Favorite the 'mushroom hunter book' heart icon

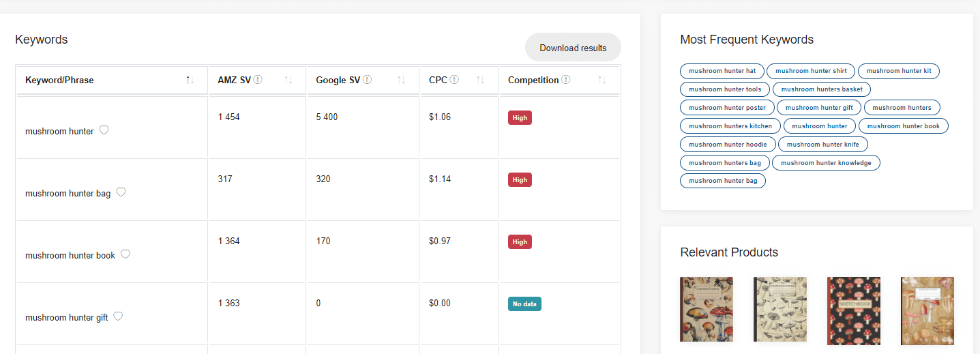[x=125, y=254]
